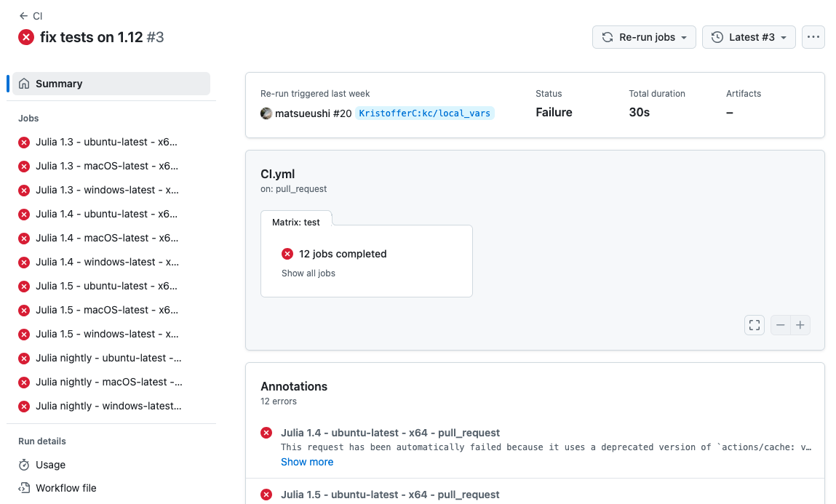Viewport: 836px width, 504px height.
Task: Open the Re-run jobs dropdown
Action: 644,37
